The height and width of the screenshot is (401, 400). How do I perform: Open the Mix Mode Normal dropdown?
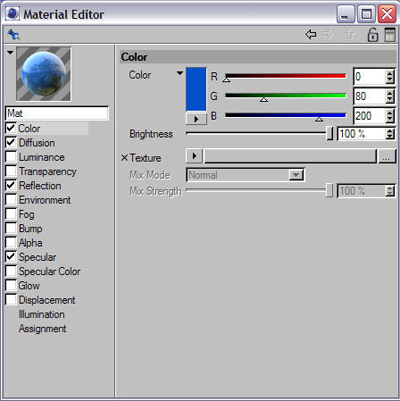[245, 175]
